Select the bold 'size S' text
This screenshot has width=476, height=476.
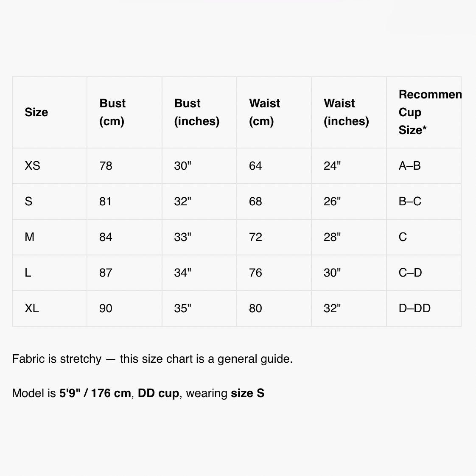(247, 393)
